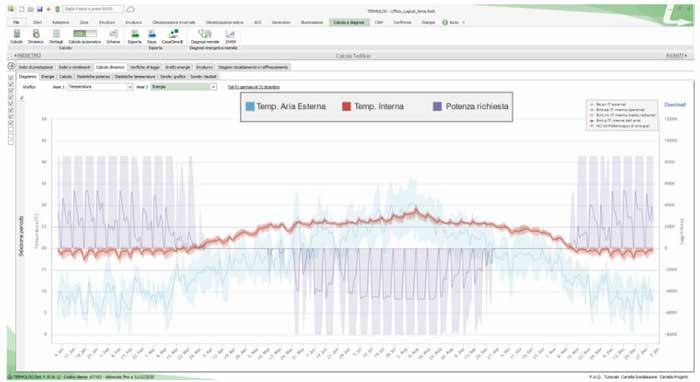
Task: Open the Verifiche di legge tab
Action: pos(145,67)
